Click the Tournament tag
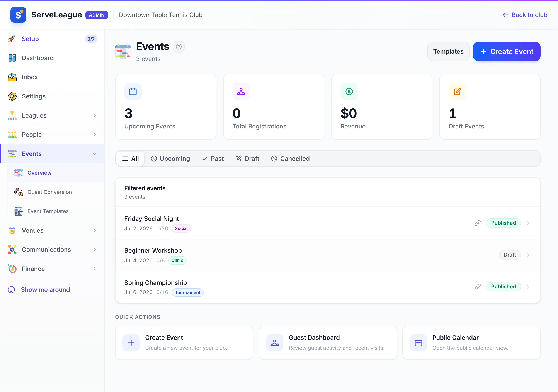 coord(188,292)
